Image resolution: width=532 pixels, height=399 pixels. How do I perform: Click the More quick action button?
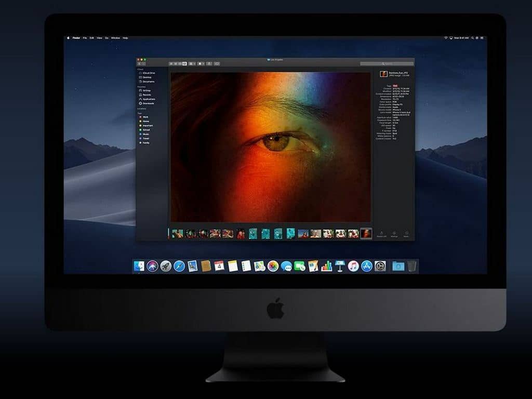point(406,234)
